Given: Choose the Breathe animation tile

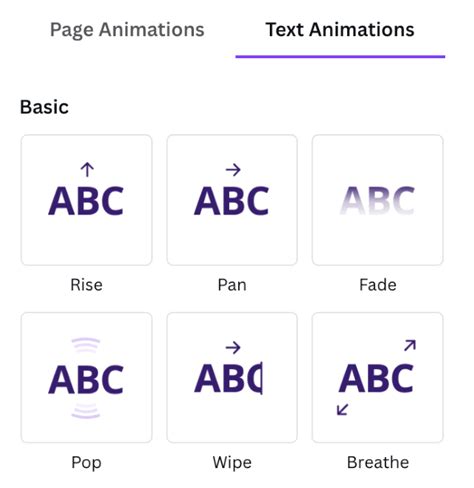Looking at the screenshot, I should coord(378,377).
